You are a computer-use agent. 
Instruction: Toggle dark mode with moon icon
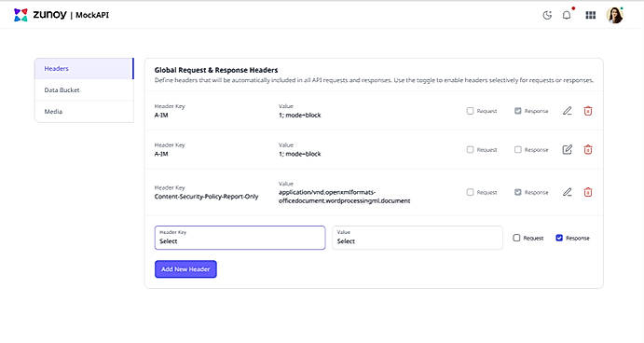pyautogui.click(x=547, y=15)
